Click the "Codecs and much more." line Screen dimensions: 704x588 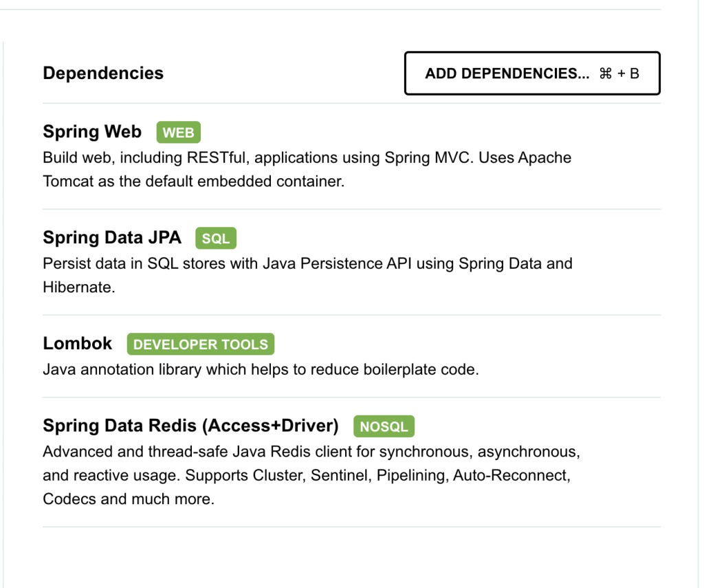tap(129, 499)
